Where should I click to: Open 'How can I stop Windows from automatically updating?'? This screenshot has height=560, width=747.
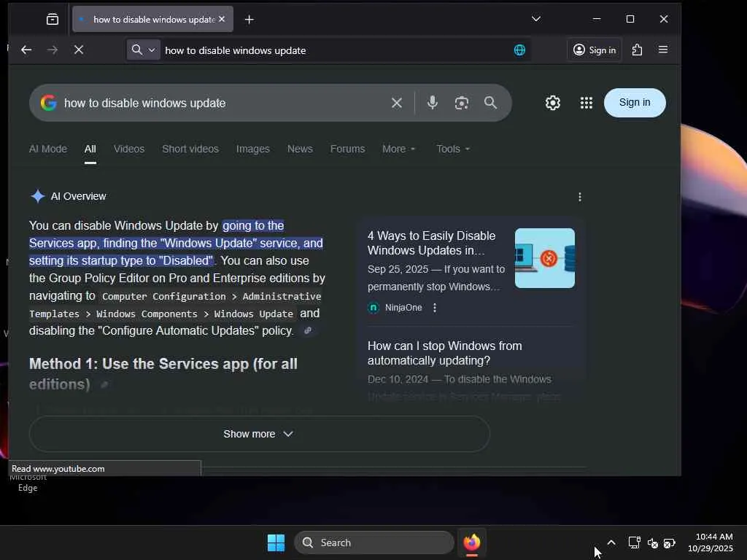coord(444,353)
